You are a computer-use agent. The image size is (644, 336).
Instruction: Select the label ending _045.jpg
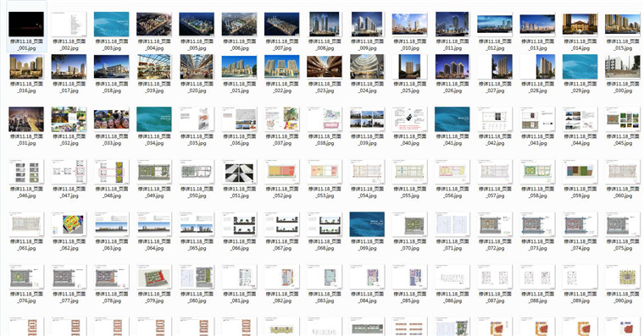pyautogui.click(x=623, y=140)
